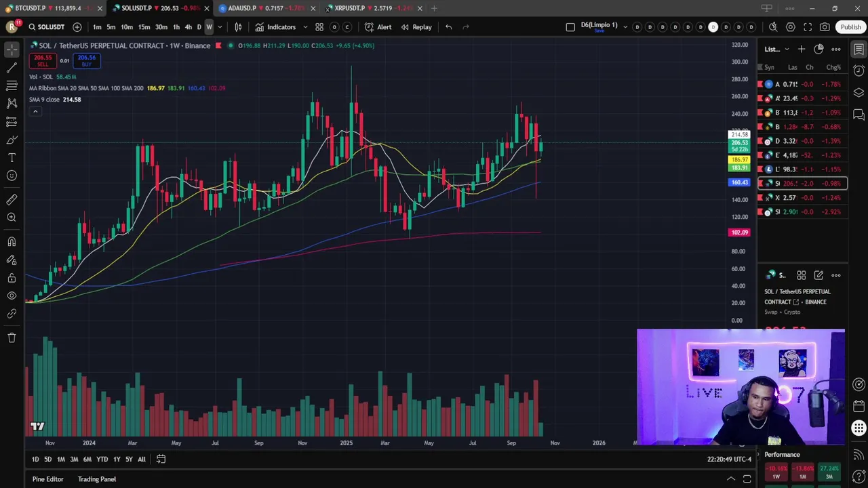Open chart settings hexagon icon
This screenshot has height=488, width=868.
point(791,27)
